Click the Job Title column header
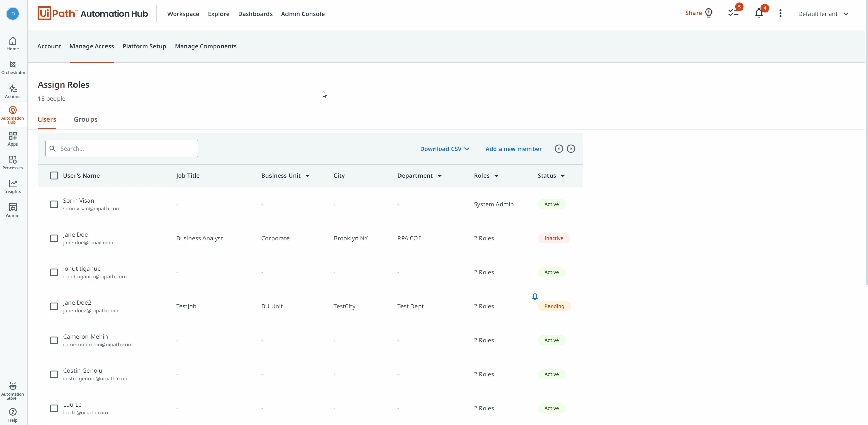This screenshot has width=868, height=425. pos(188,176)
